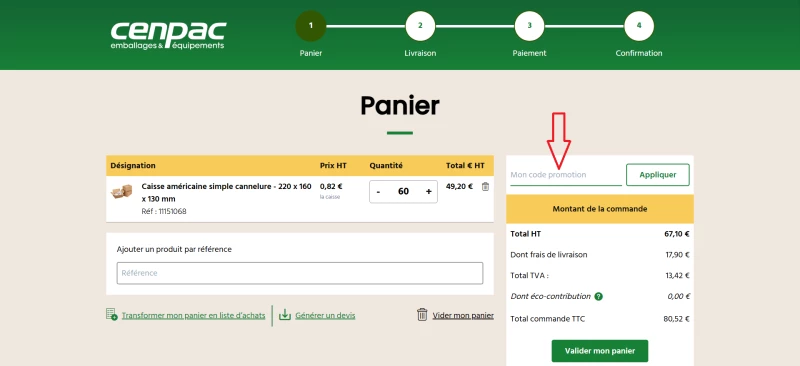
Task: Click the Total HT amount 67,10 €
Action: point(677,234)
